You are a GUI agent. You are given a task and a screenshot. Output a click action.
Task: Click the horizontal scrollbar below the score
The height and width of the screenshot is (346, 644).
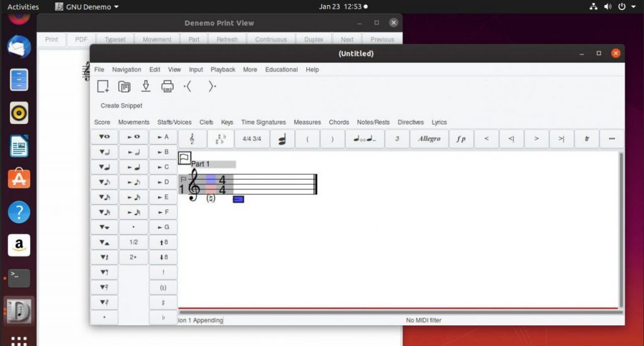point(401,312)
